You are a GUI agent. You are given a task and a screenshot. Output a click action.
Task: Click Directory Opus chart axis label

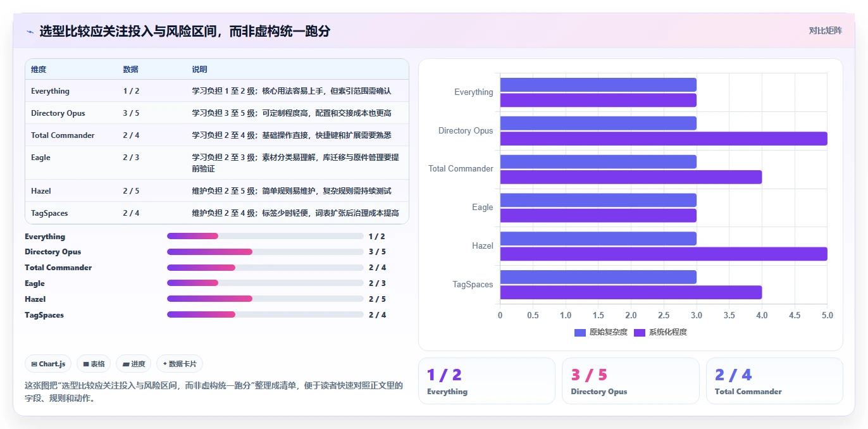tap(466, 131)
